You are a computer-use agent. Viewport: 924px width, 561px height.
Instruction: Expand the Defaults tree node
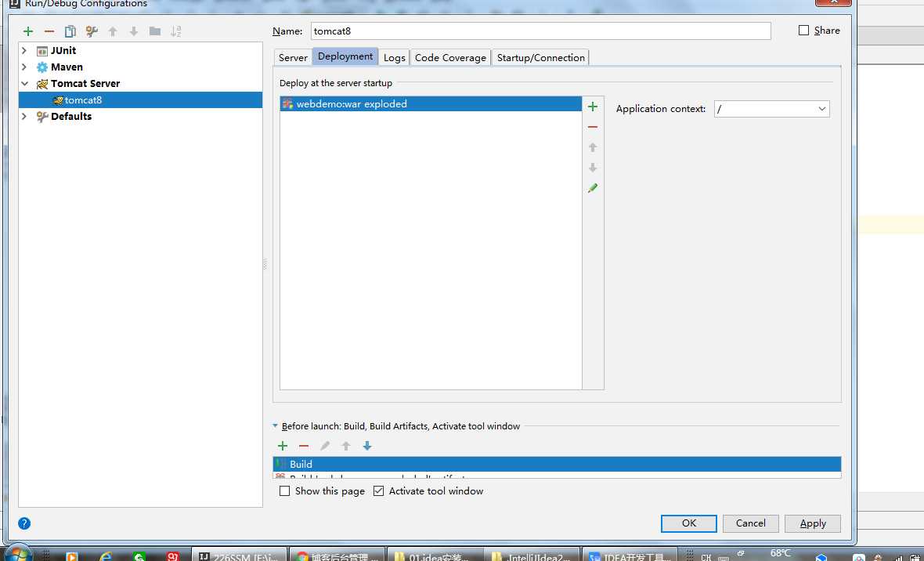[x=24, y=116]
